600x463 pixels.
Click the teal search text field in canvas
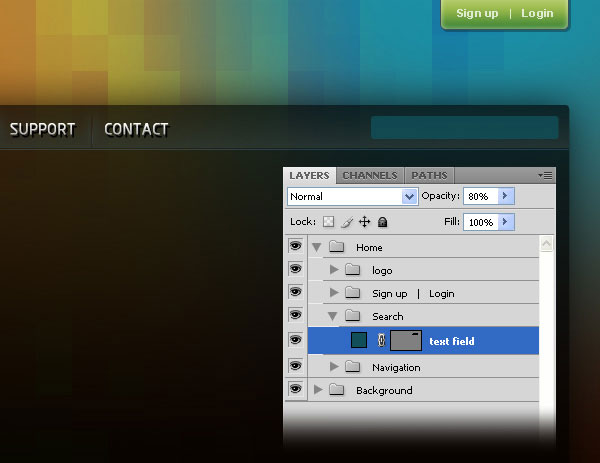pos(465,127)
